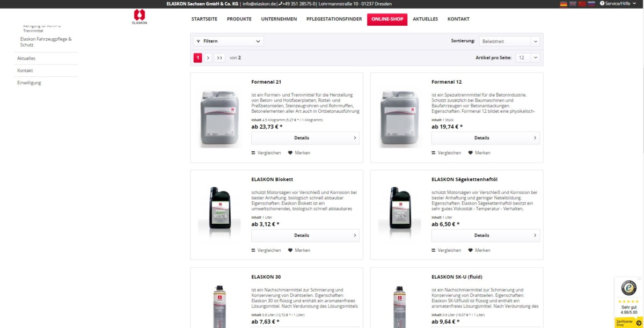Click page 1 in pagination
This screenshot has width=644, height=328.
click(x=197, y=57)
